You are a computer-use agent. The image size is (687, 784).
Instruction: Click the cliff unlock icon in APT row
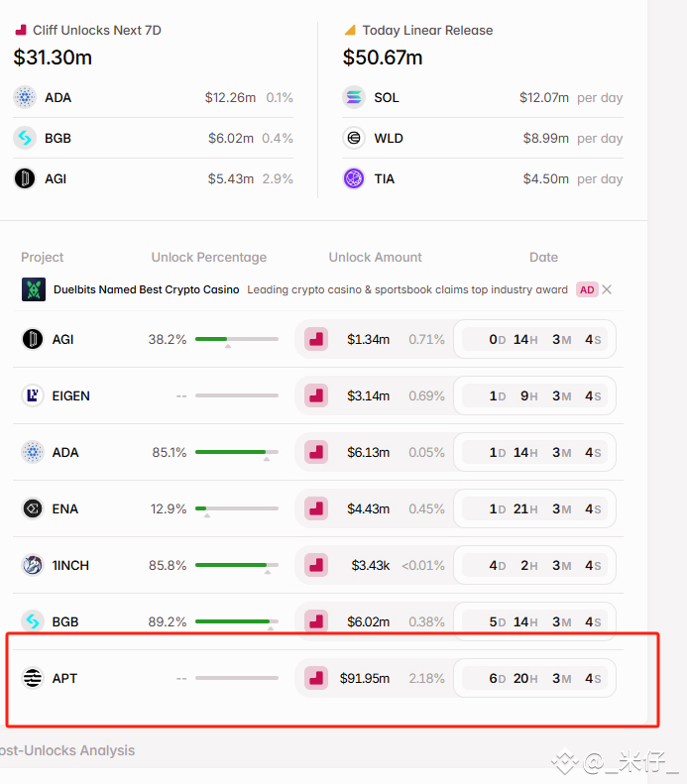316,678
